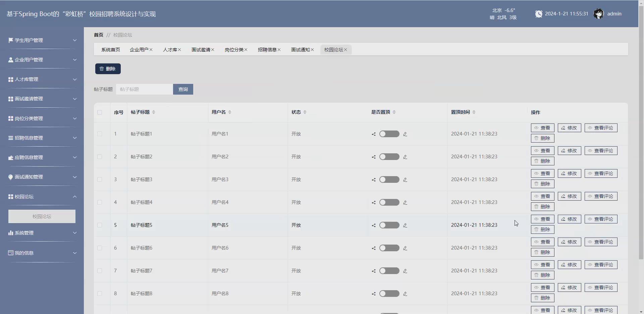Check the checkbox for row 帖子标题6
The image size is (644, 314).
point(100,248)
